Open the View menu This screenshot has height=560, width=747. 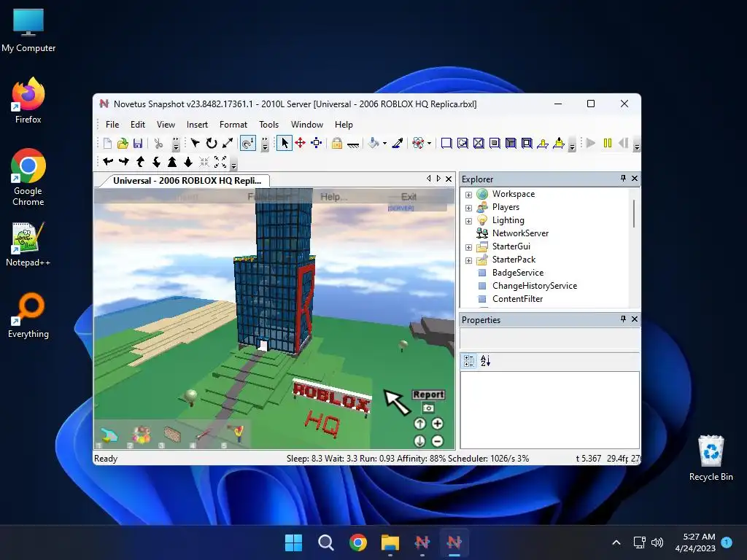tap(166, 124)
